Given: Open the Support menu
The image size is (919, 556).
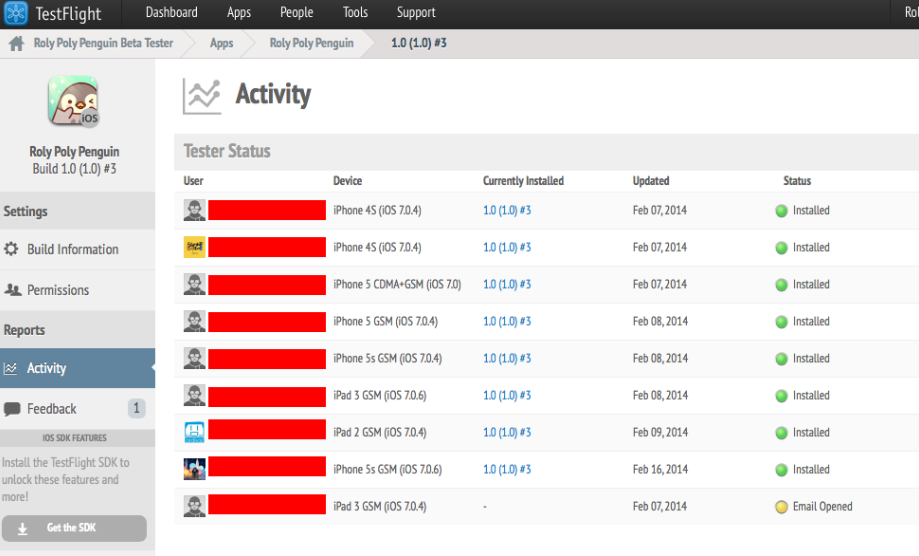Looking at the screenshot, I should (416, 13).
